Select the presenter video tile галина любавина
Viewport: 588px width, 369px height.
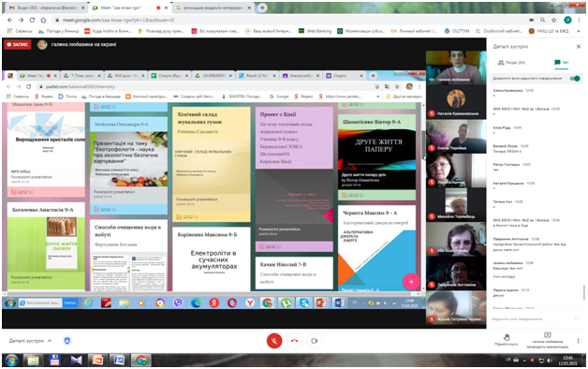tap(456, 67)
